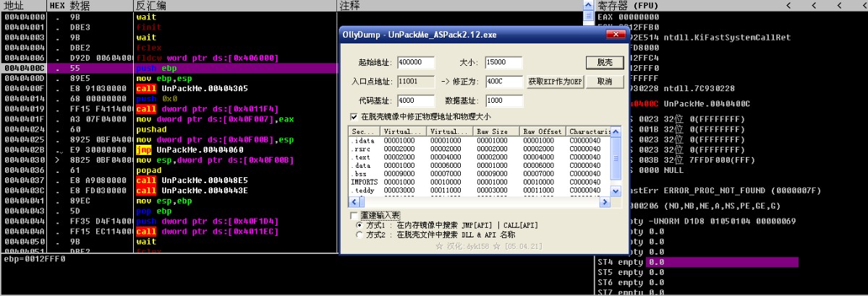Click the 寄存器 (FPU) header
Screen dimensions: 868x296
click(x=629, y=5)
